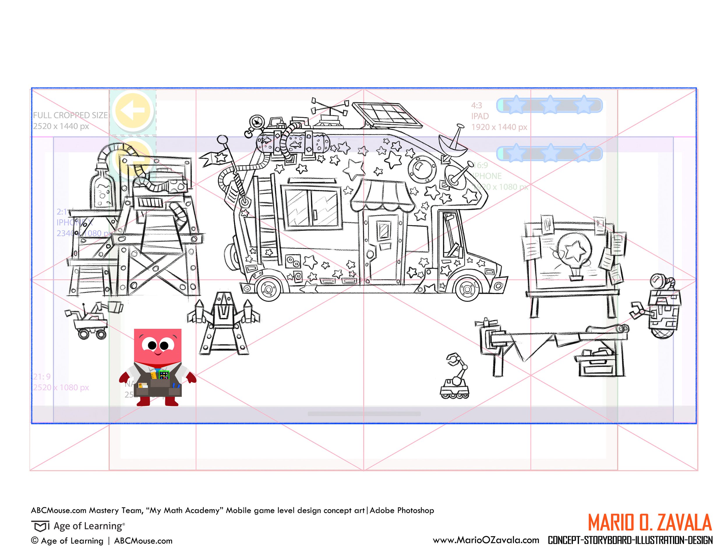Click the ABCMouse.com copyright link
728x560 pixels.
(x=143, y=541)
